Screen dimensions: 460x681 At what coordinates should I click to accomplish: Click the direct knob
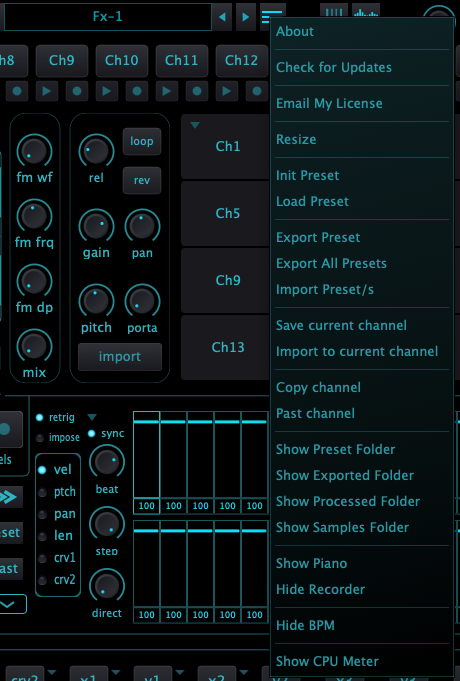pyautogui.click(x=107, y=586)
